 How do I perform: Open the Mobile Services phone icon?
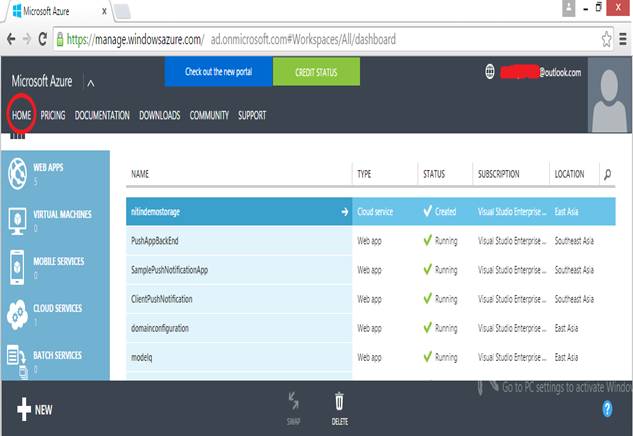click(x=17, y=267)
